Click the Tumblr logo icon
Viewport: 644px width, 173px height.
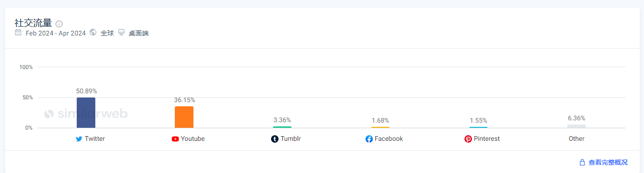(x=275, y=139)
